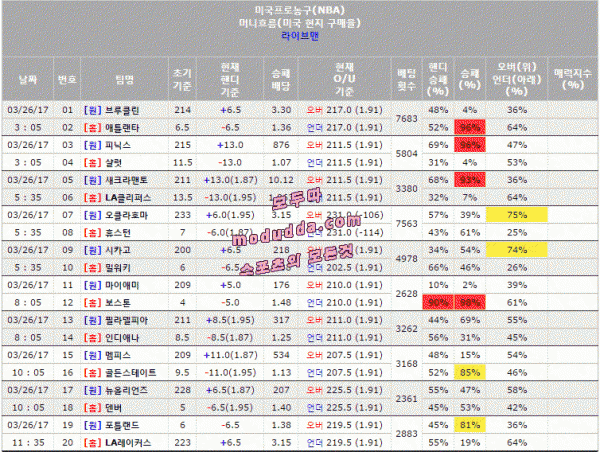Select team name 보스톤
Screen dimensions: 600x452
point(118,303)
